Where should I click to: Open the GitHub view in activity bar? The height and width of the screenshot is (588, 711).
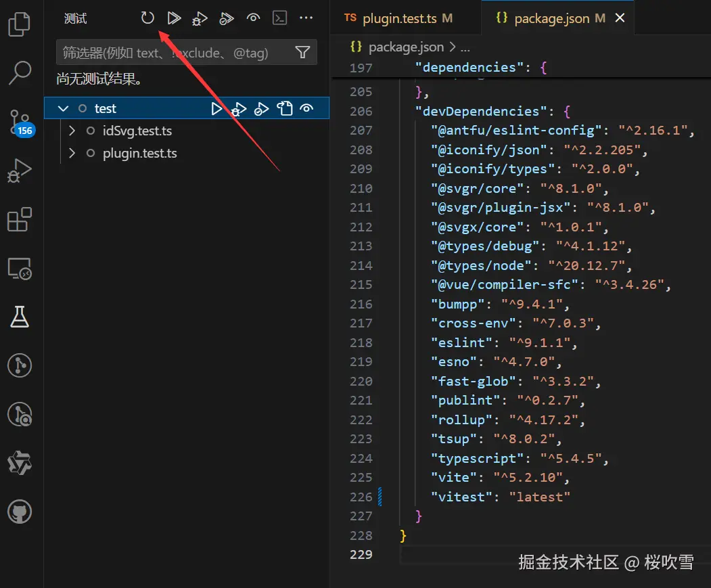coord(20,512)
